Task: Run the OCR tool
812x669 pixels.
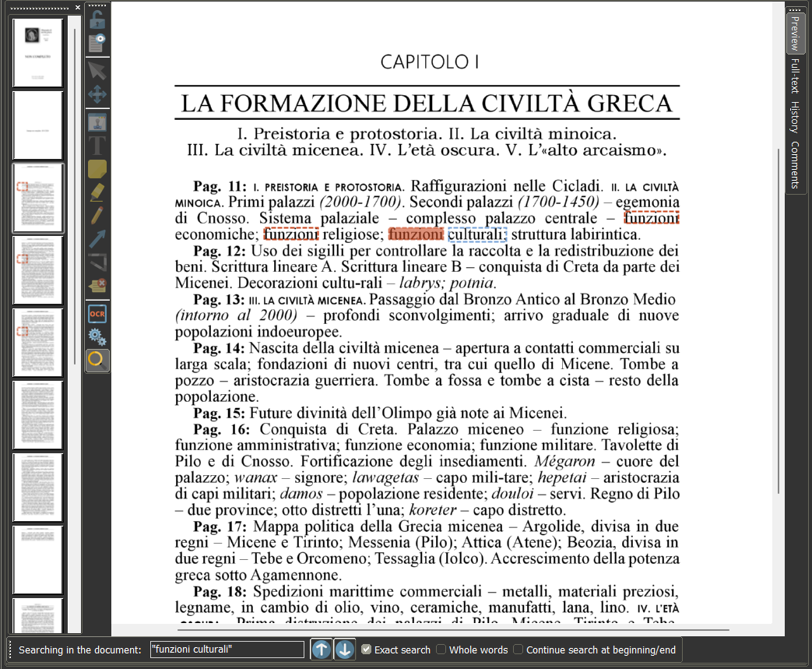Action: 97,314
